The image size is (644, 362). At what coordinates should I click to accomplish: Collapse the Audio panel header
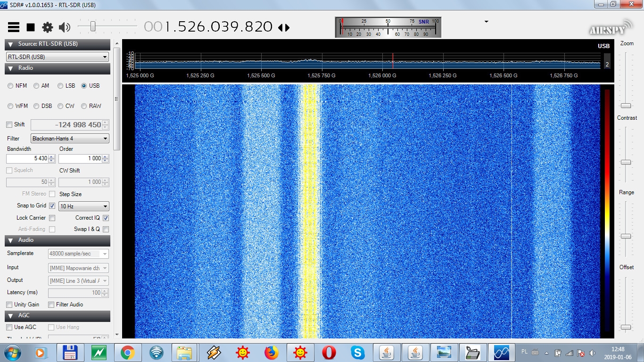58,240
